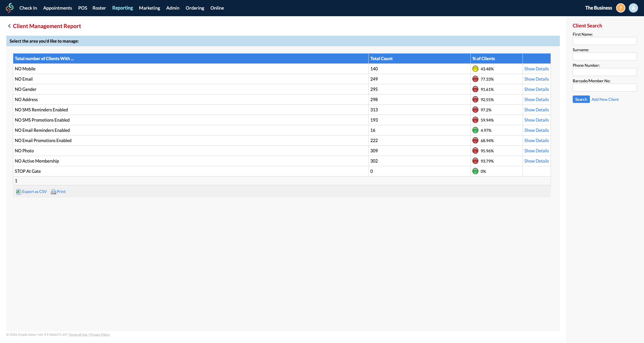Screen dimensions: 644x343
Task: Switch to the Appointments section
Action: [x=57, y=8]
